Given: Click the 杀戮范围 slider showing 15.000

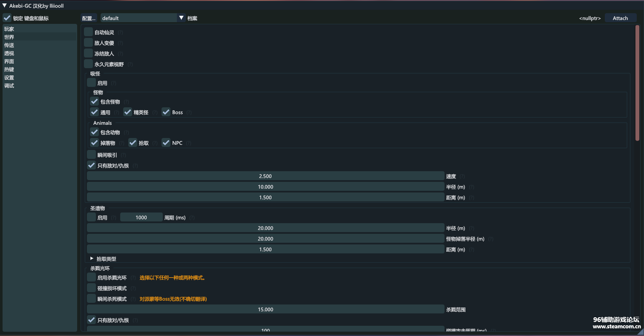Looking at the screenshot, I should [x=266, y=310].
